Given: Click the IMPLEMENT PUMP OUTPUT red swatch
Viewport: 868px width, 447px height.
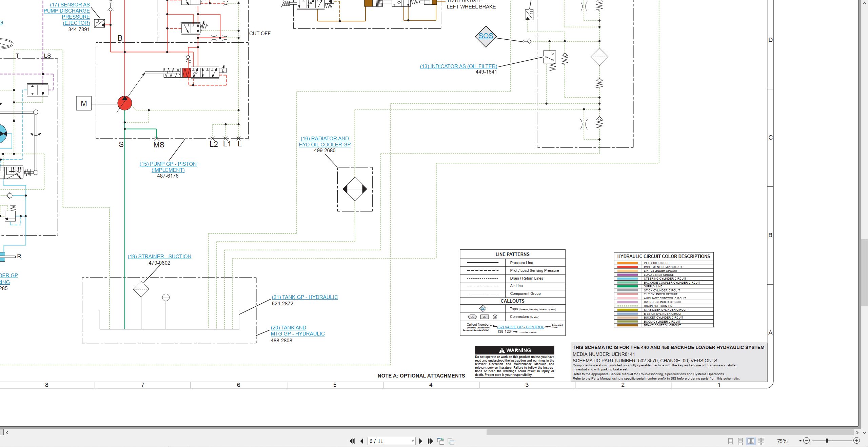Looking at the screenshot, I should tap(627, 267).
